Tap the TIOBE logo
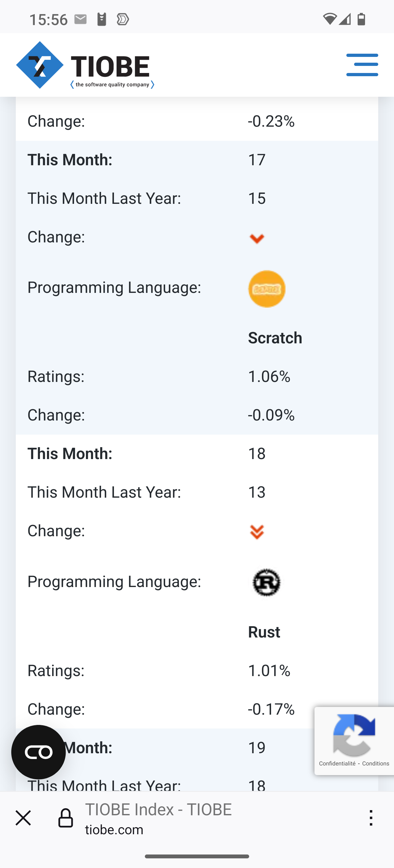394x868 pixels. [85, 65]
